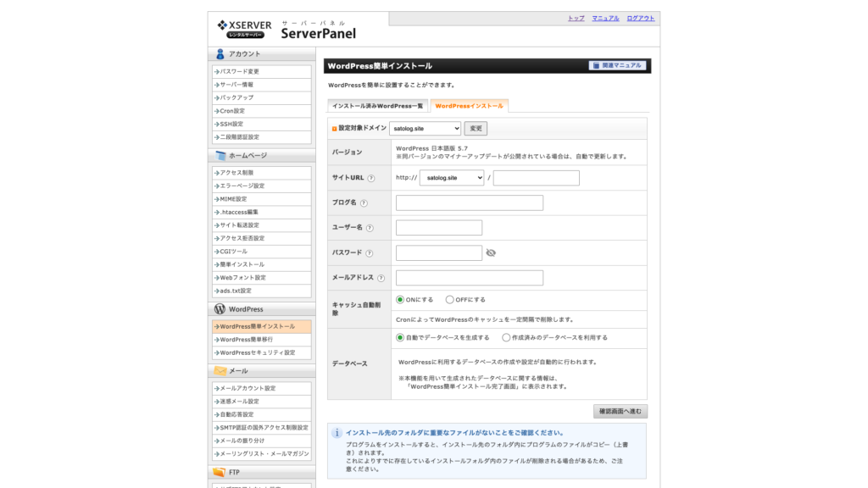Open the help icon beside サイトURL
The image size is (868, 488).
click(371, 178)
